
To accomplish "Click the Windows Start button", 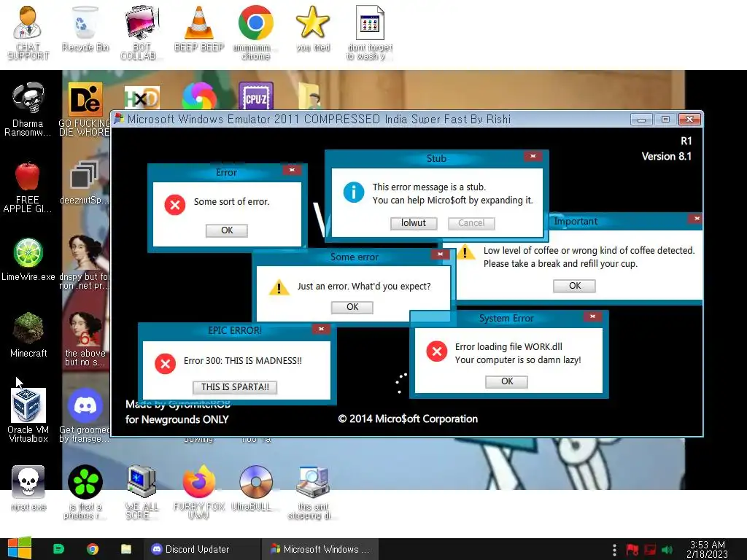I will [x=20, y=548].
